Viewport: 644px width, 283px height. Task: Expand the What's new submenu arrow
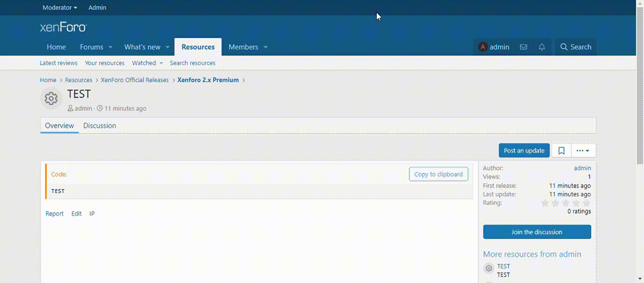(x=168, y=47)
